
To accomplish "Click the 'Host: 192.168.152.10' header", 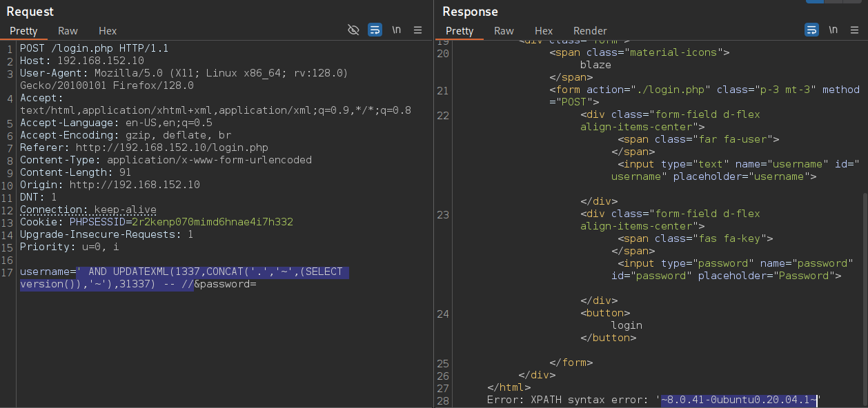I will pyautogui.click(x=81, y=61).
